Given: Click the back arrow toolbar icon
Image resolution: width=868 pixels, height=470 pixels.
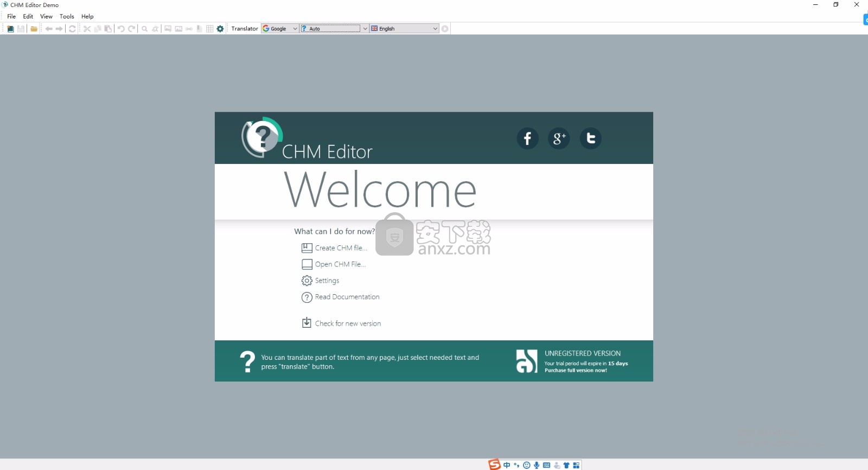Looking at the screenshot, I should click(49, 29).
